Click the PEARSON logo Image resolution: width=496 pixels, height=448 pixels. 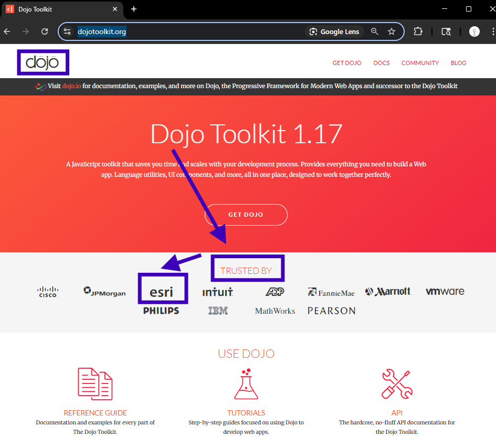tap(332, 311)
